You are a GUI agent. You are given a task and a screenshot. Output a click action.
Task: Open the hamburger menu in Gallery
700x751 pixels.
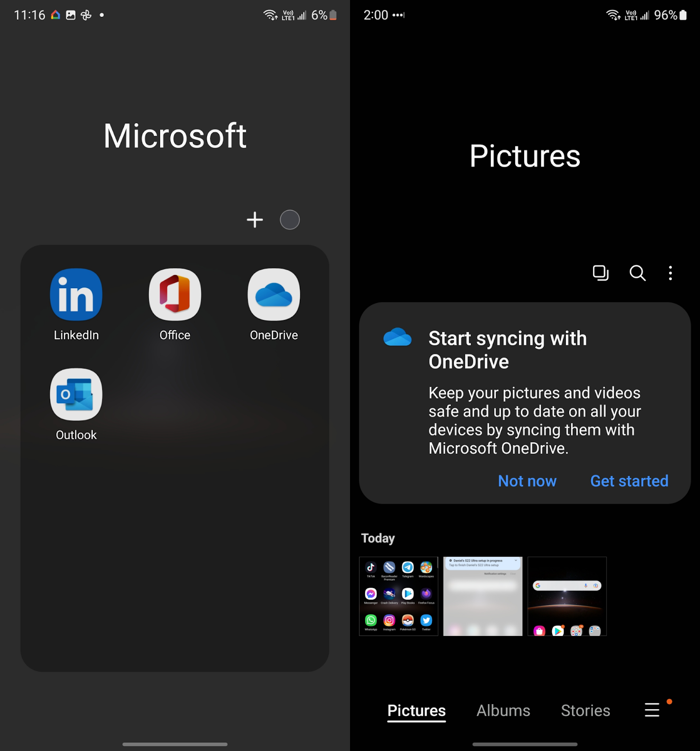click(652, 710)
